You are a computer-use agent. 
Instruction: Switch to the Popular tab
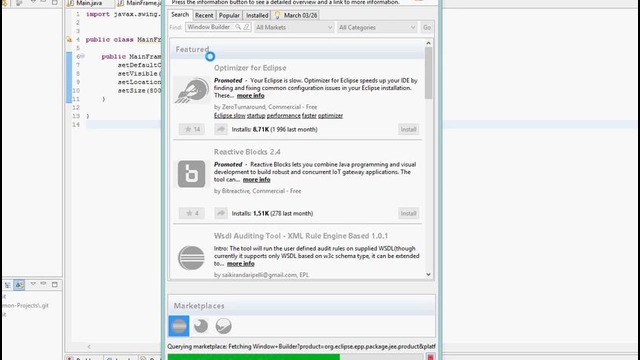coord(229,15)
